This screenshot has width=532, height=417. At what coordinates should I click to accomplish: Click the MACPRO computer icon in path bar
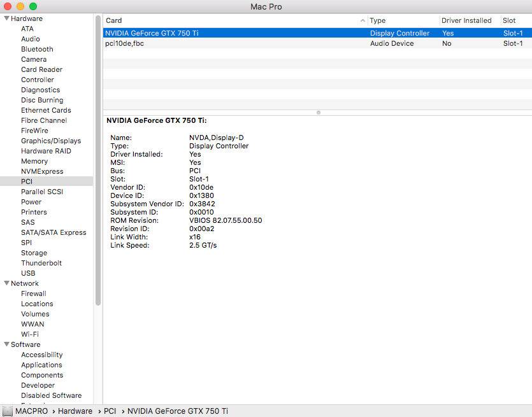7,411
